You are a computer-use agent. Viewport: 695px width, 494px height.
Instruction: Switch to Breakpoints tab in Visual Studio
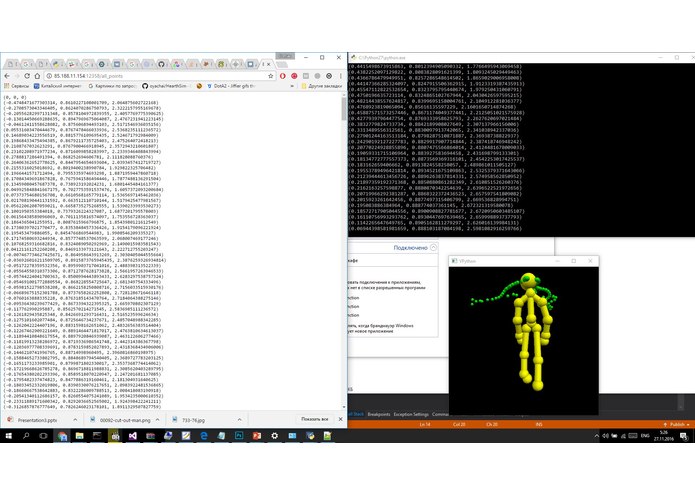(379, 414)
